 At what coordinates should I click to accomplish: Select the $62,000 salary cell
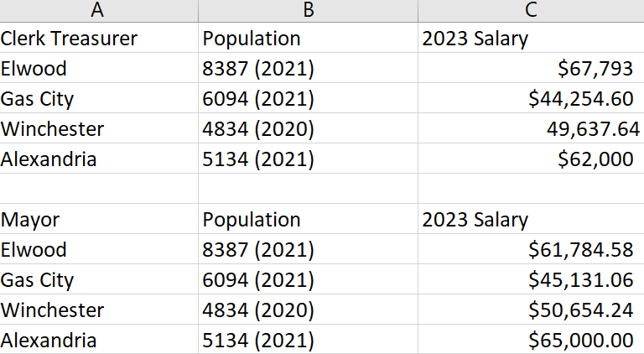pyautogui.click(x=595, y=159)
